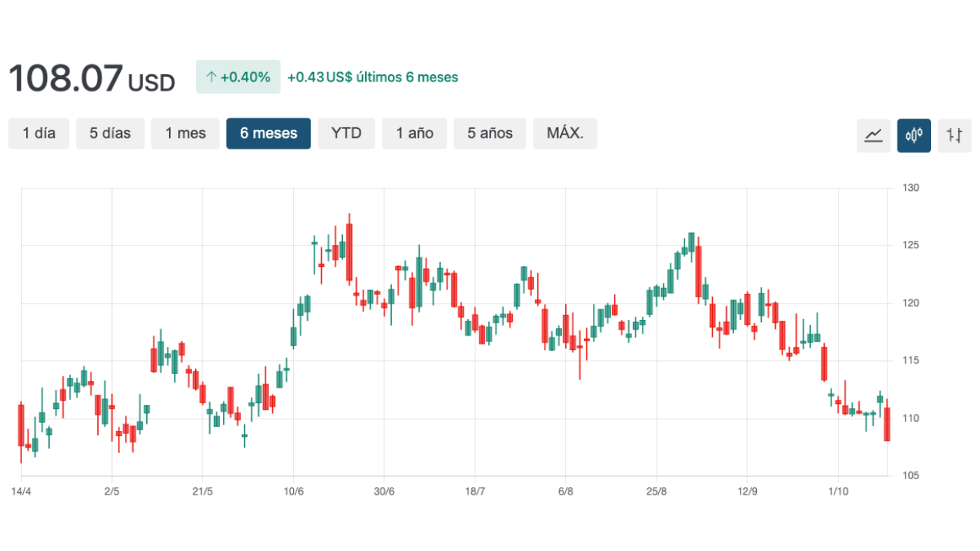This screenshot has height=551, width=980.
Task: Click the 10/6 date label on x-axis
Action: point(293,491)
